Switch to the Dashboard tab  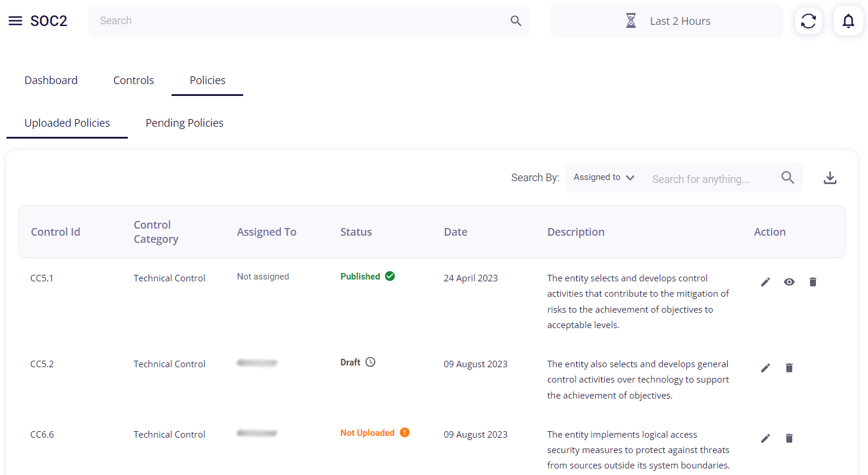point(51,81)
